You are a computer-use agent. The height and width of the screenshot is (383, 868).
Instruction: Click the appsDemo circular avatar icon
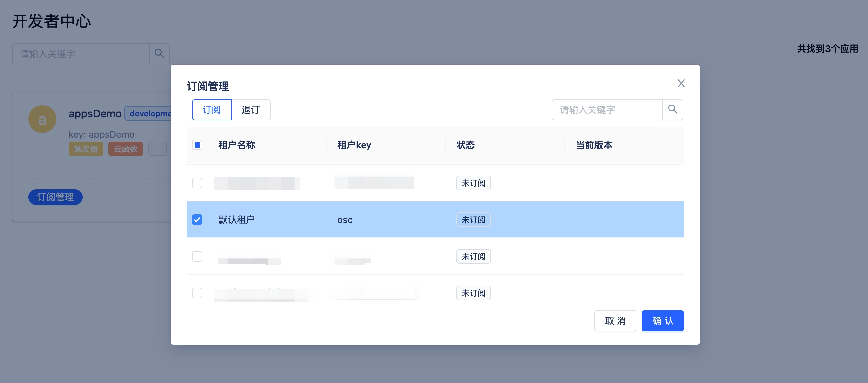point(42,119)
